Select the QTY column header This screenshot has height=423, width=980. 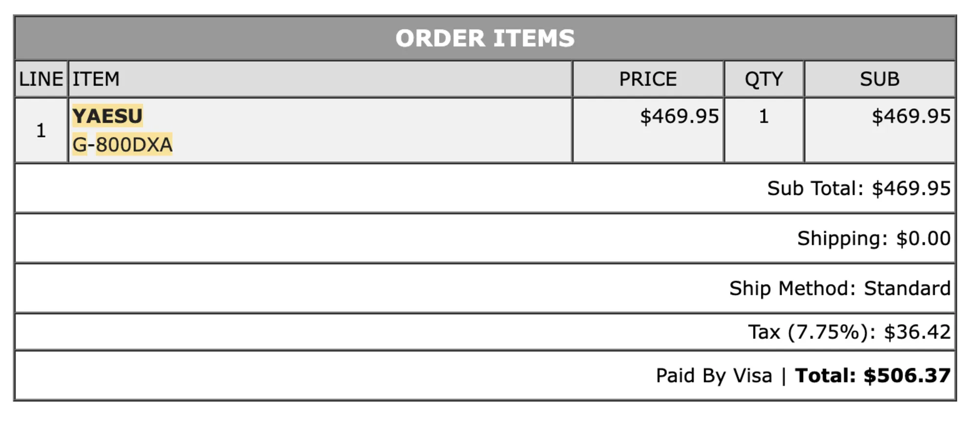point(763,79)
